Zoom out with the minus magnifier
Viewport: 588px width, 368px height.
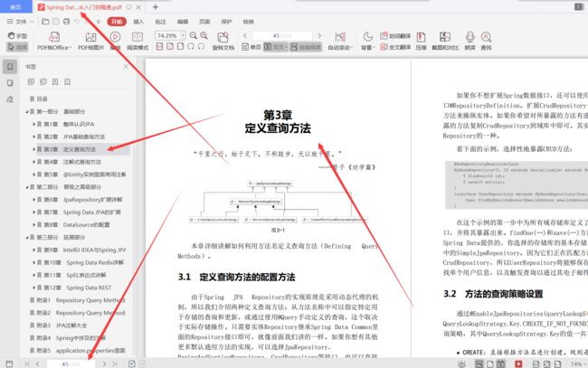193,35
